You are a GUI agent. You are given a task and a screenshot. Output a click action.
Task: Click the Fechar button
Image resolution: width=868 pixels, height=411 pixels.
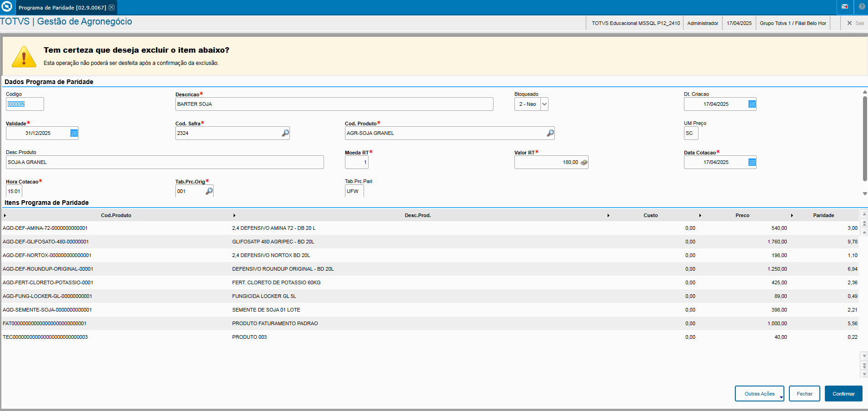tap(804, 394)
